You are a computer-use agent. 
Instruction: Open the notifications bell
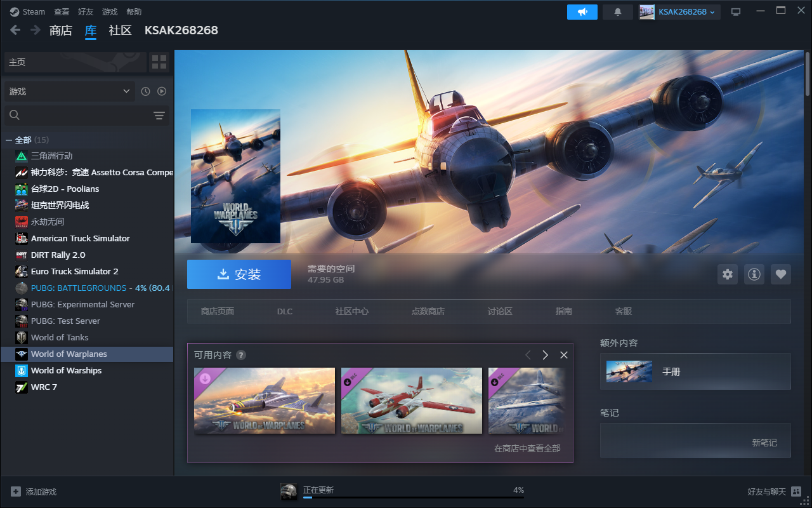point(617,12)
